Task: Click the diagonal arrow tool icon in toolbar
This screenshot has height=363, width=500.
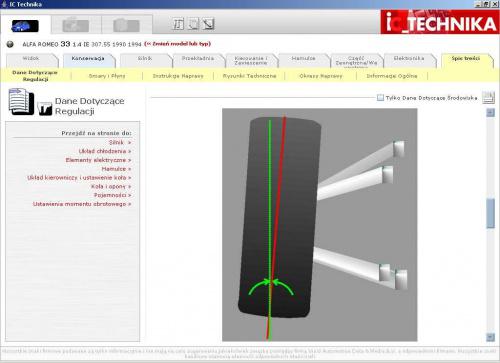Action: point(208,24)
